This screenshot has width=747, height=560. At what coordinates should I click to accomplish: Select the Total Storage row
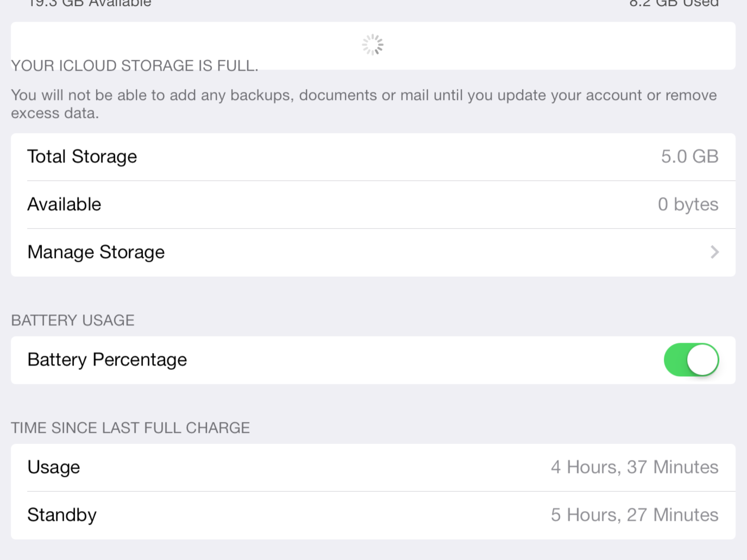[x=373, y=157]
